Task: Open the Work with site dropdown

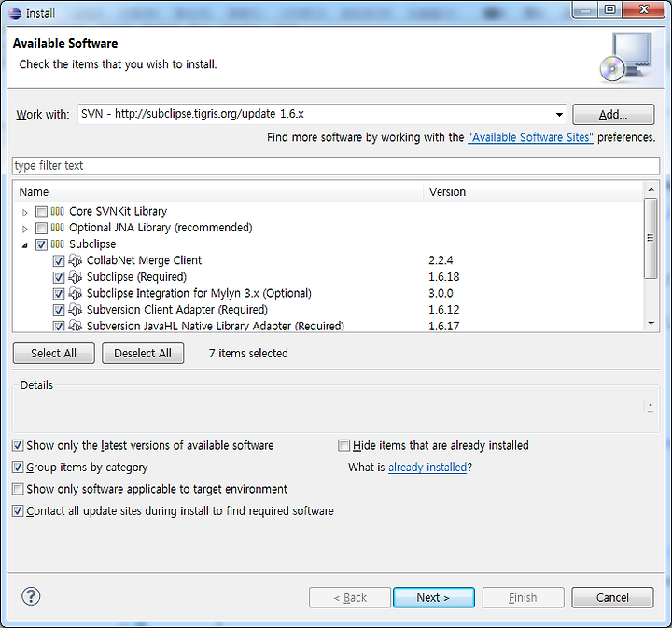Action: point(559,115)
